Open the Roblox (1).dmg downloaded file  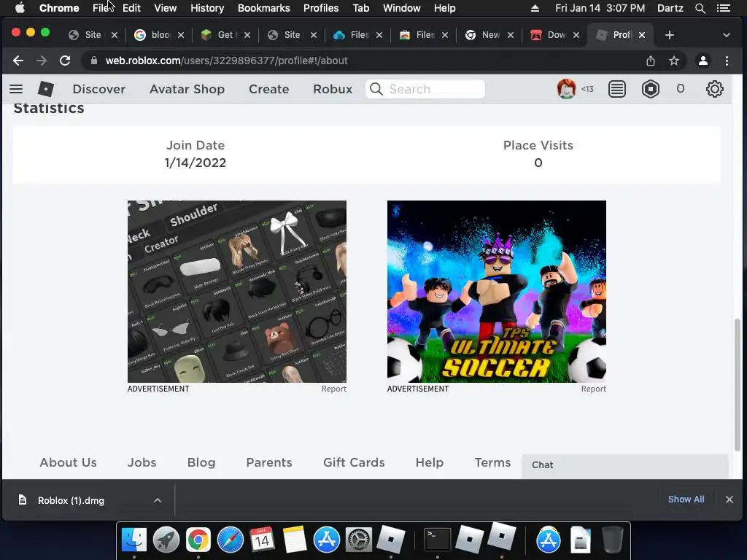71,500
